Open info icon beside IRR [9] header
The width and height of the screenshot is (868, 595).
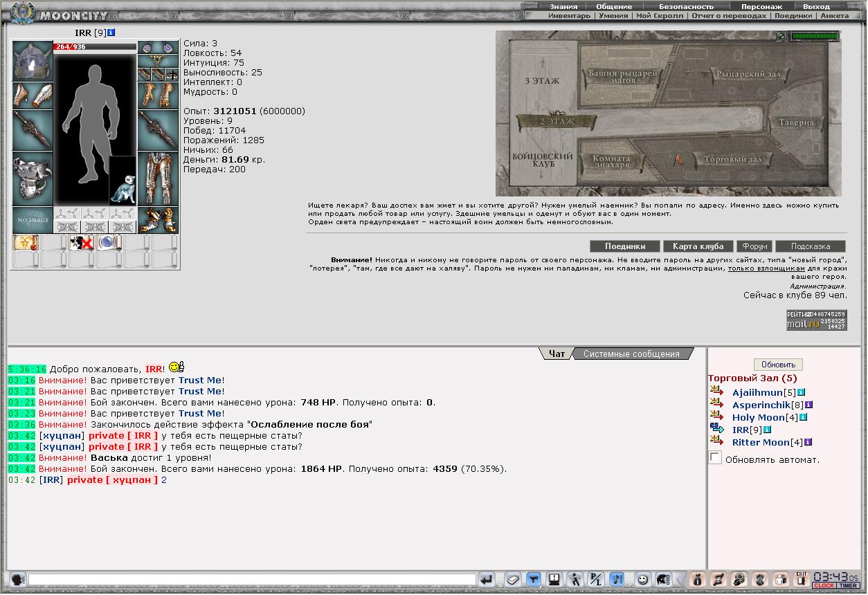pos(111,33)
